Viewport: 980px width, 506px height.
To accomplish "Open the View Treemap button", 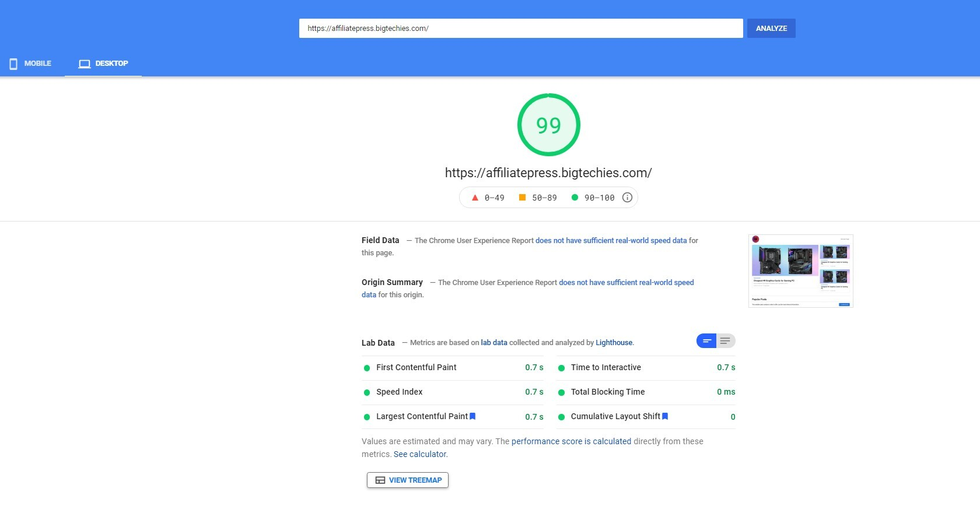I will click(408, 480).
